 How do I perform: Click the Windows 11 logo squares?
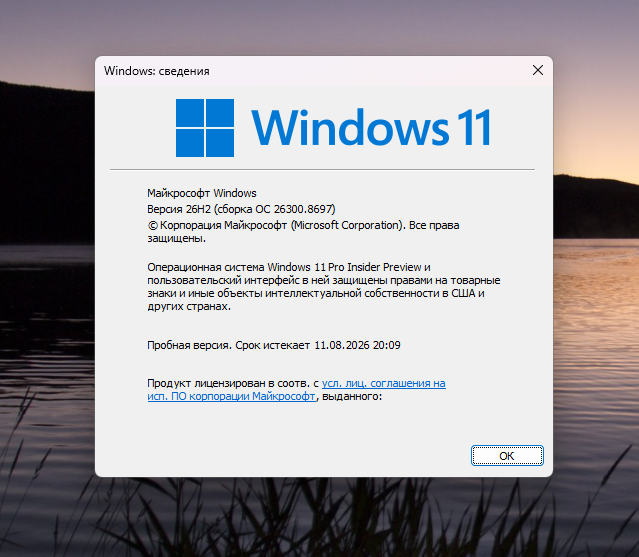[205, 128]
